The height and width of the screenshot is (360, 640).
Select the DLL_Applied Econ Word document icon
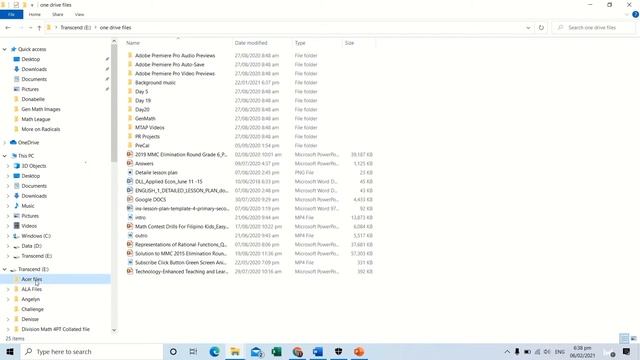coord(130,182)
